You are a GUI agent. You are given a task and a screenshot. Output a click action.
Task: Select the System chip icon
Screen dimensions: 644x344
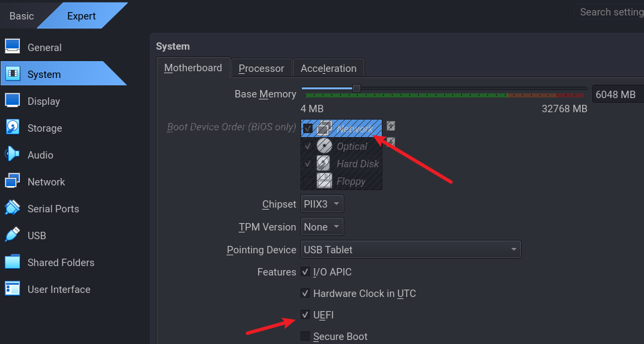coord(13,74)
